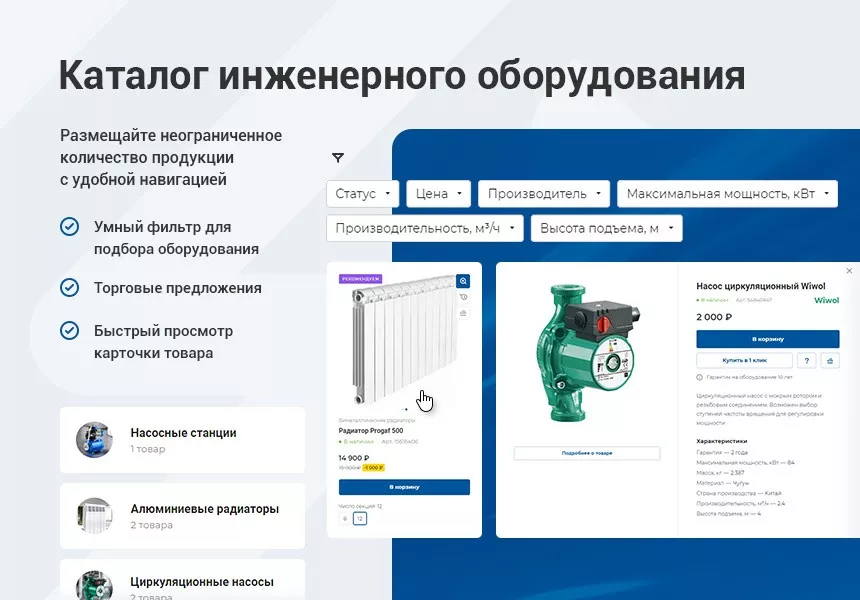Close the Насос циркуляционный Wiwol card

click(x=849, y=270)
